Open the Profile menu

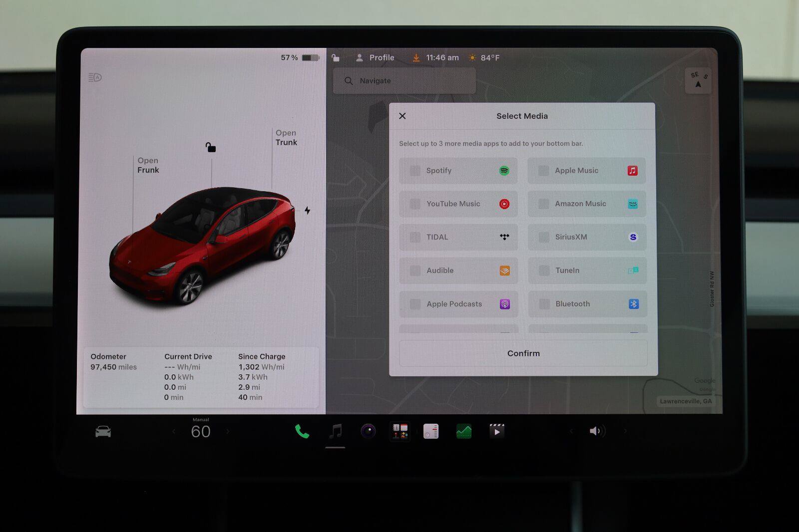(x=375, y=58)
